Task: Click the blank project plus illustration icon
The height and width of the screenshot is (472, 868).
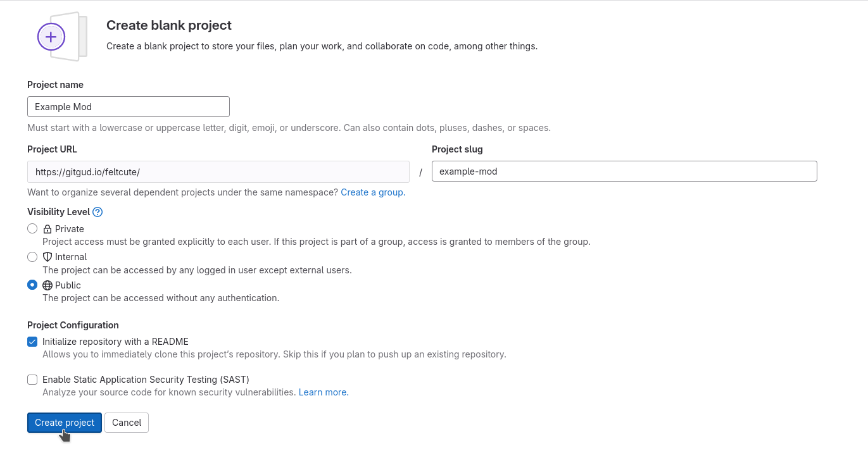Action: [53, 37]
